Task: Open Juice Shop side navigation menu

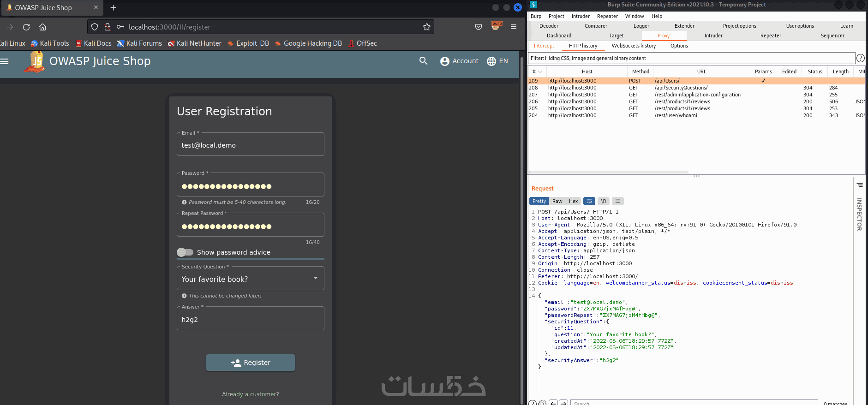Action: pos(5,61)
